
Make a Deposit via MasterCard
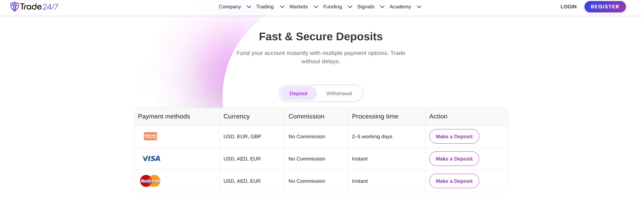[454, 181]
